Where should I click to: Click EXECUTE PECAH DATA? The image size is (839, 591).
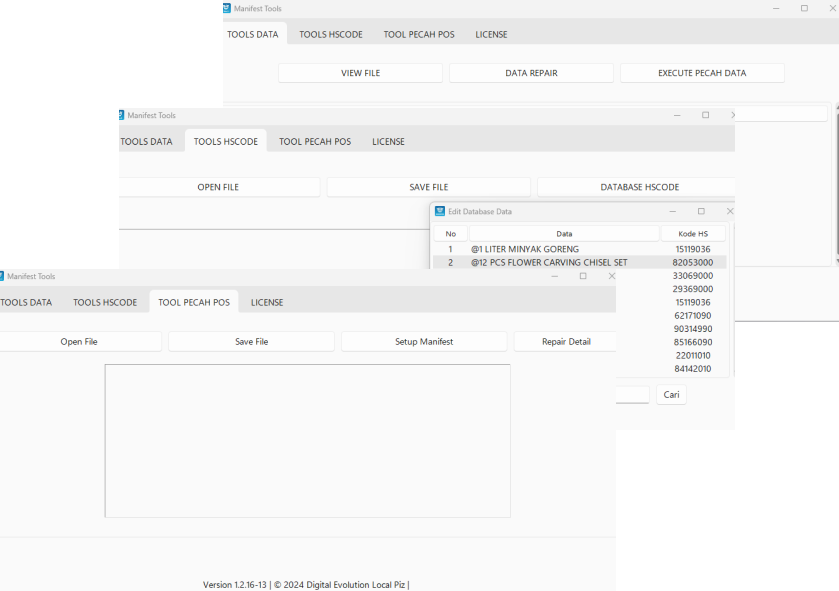(702, 73)
